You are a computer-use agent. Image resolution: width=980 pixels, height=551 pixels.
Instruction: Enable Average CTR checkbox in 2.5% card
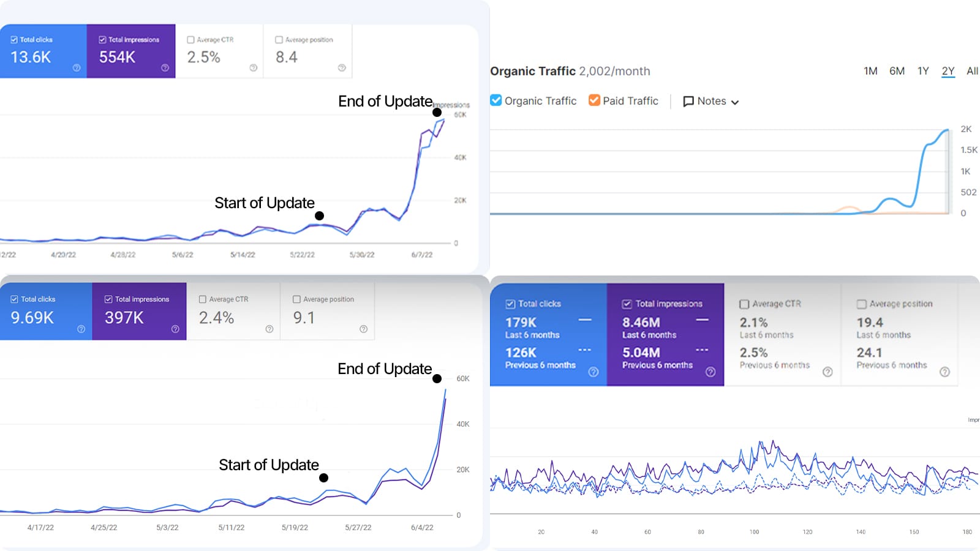pyautogui.click(x=190, y=40)
